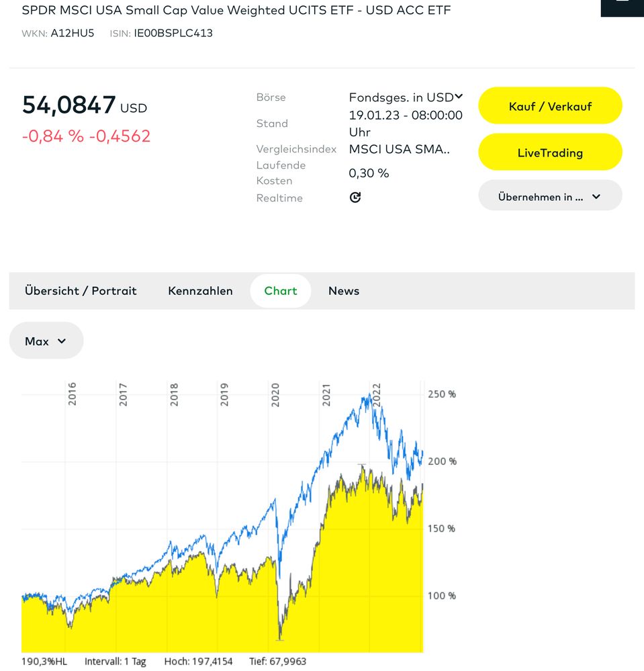Open the MSCI USA SMA.. benchmark index
Image resolution: width=644 pixels, height=671 pixels.
(399, 149)
